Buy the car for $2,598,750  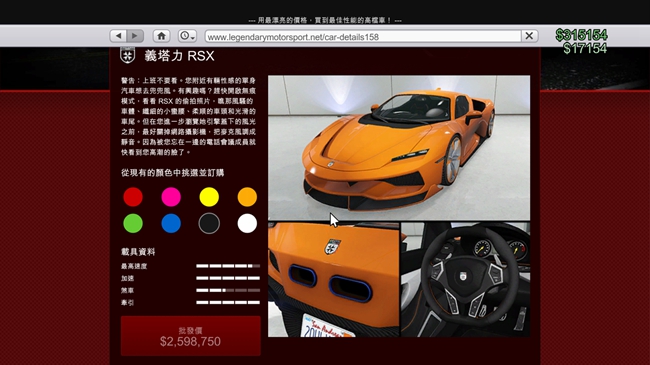[x=191, y=336]
